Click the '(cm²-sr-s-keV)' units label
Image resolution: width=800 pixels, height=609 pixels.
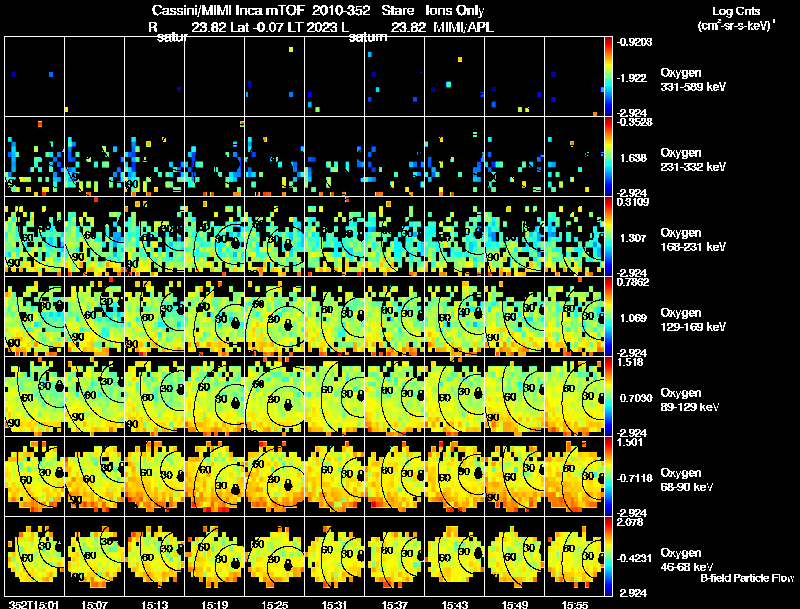736,26
